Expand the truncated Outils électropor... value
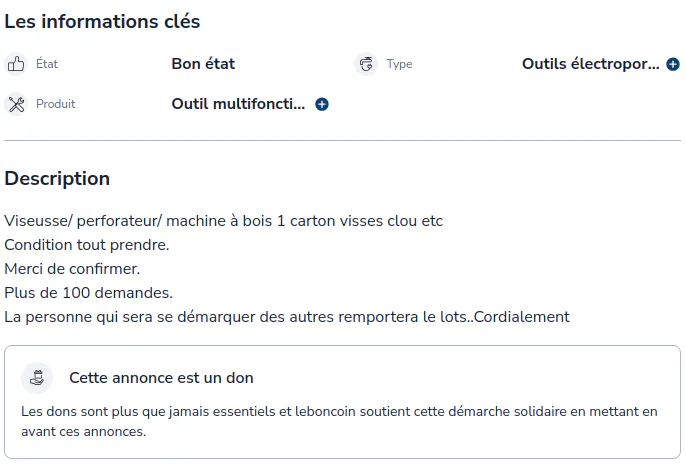 pyautogui.click(x=673, y=64)
